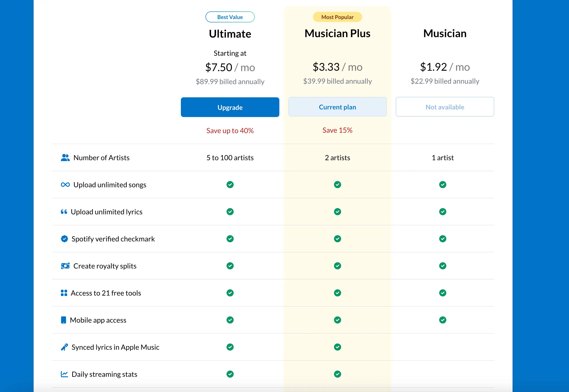
Task: Click the Spotify verified badge icon
Action: [64, 239]
